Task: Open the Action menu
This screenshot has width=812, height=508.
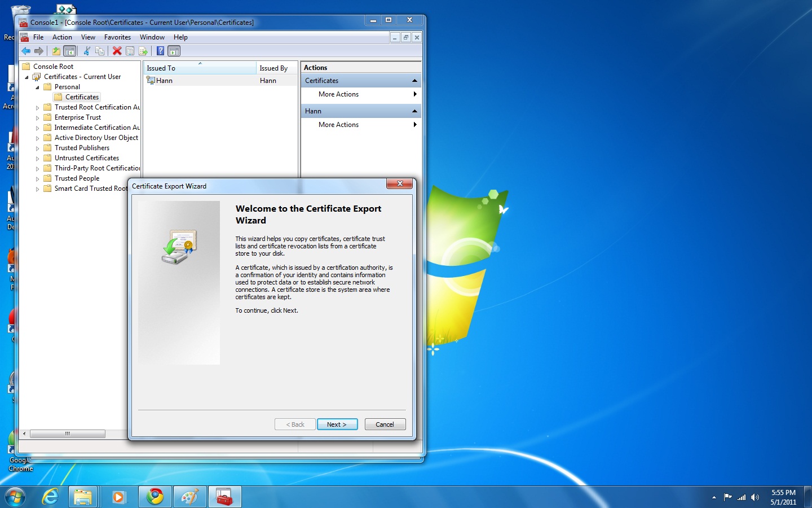Action: click(x=62, y=37)
